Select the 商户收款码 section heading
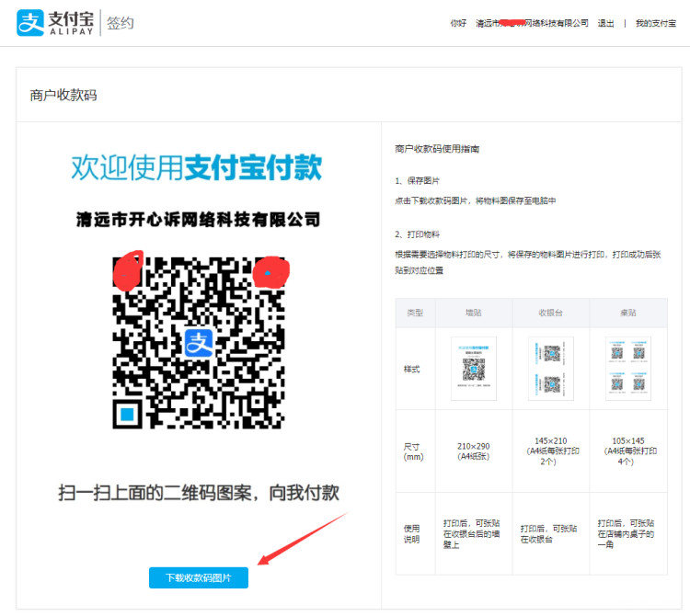 (63, 95)
